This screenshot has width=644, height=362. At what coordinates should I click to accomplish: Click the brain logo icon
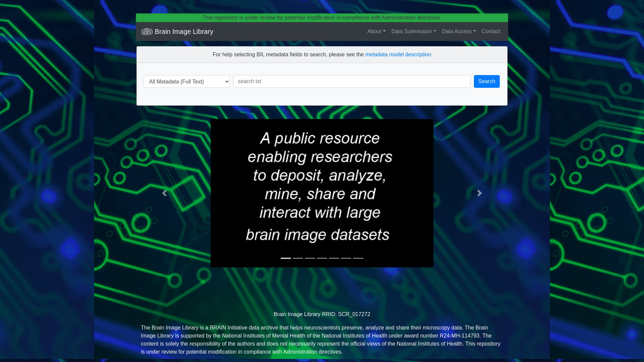147,32
